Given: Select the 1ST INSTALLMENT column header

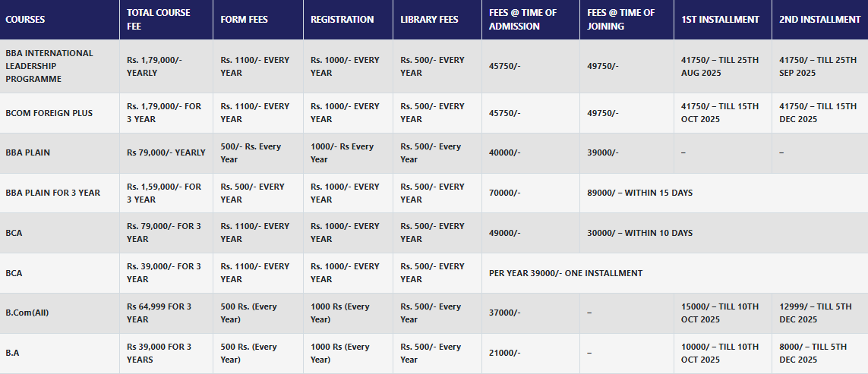Looking at the screenshot, I should (723, 20).
